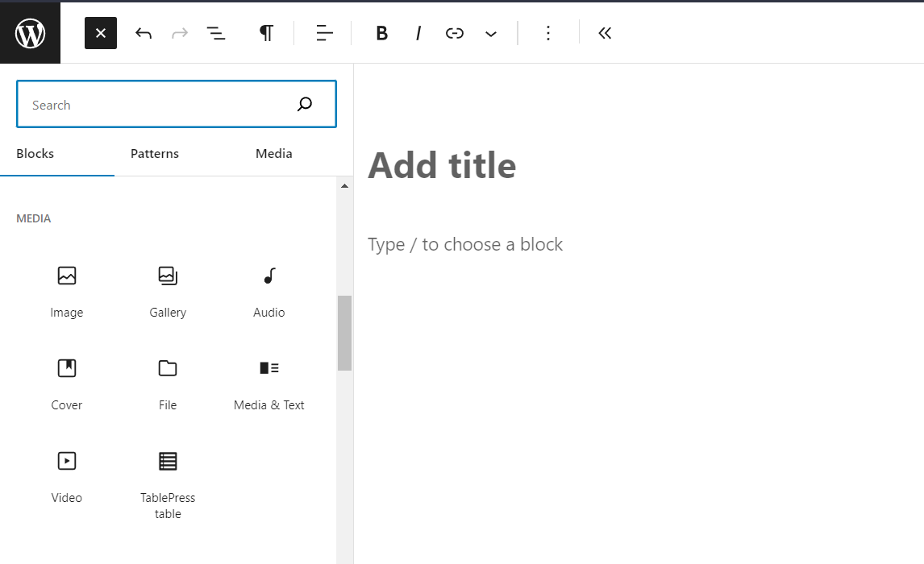Close the block inserter panel
924x564 pixels.
tap(101, 33)
